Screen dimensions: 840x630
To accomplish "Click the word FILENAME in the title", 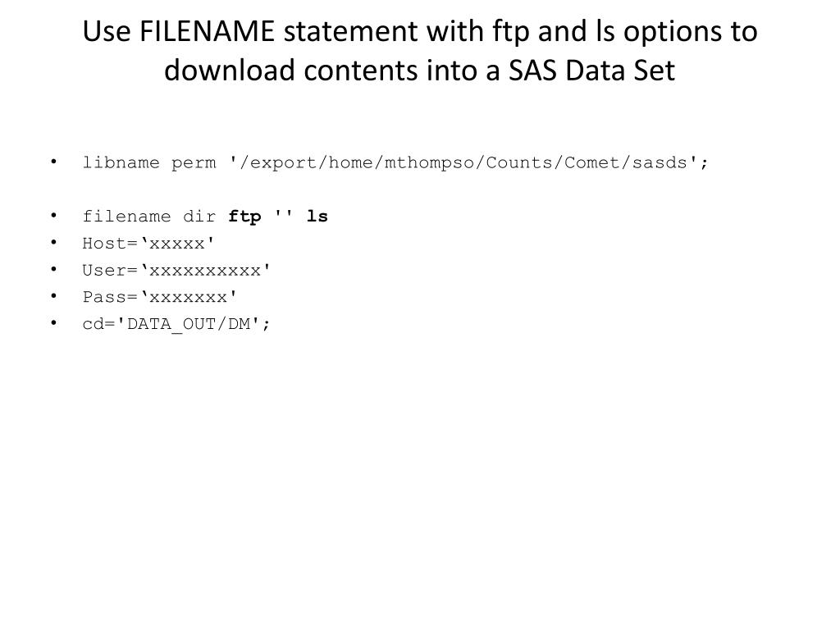I will (x=207, y=31).
